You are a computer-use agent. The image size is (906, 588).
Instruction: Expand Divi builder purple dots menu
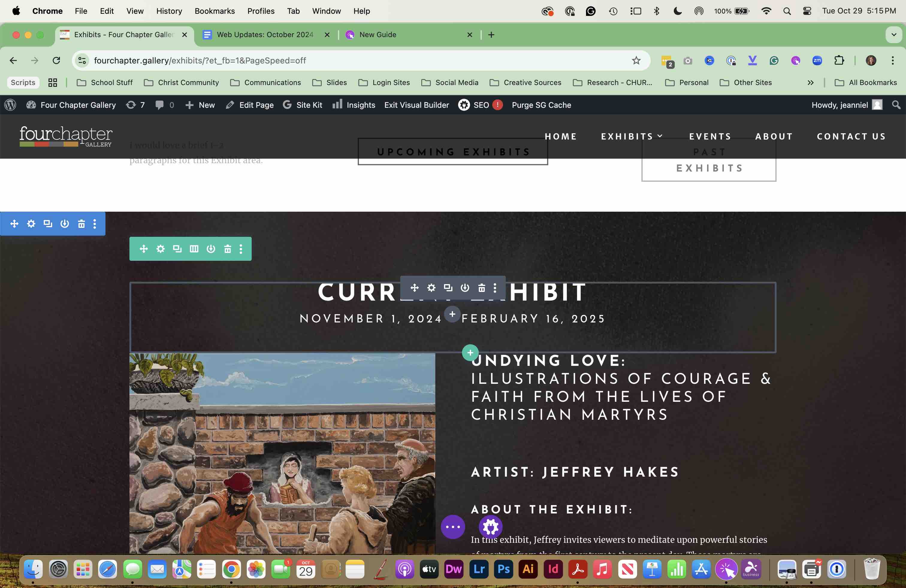coord(453,527)
